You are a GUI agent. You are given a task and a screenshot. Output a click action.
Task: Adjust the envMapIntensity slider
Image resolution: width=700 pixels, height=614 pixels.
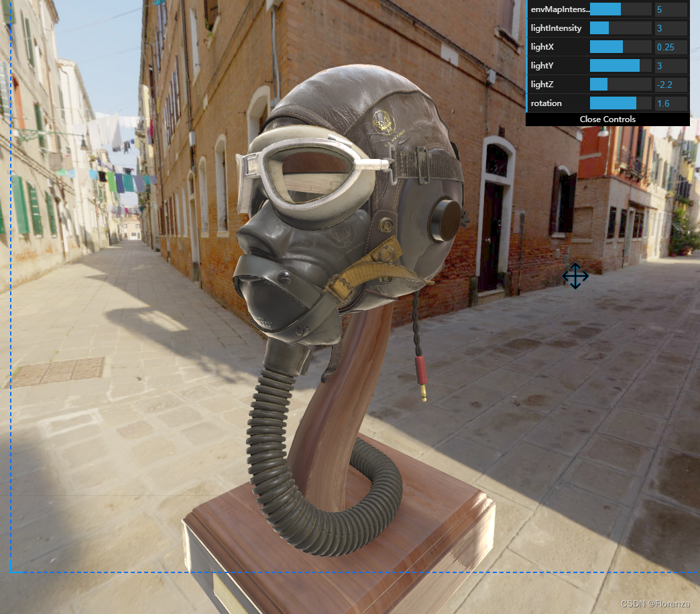pyautogui.click(x=620, y=9)
